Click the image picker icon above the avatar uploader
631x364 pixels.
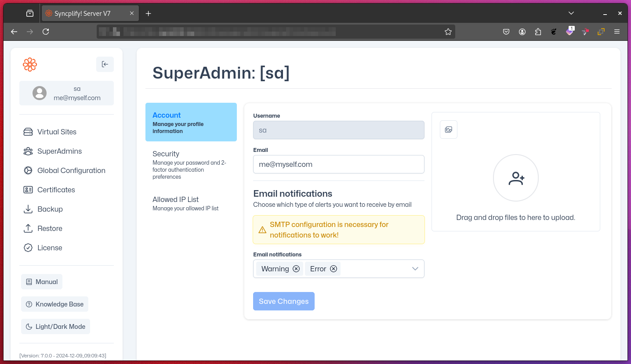[x=448, y=129]
